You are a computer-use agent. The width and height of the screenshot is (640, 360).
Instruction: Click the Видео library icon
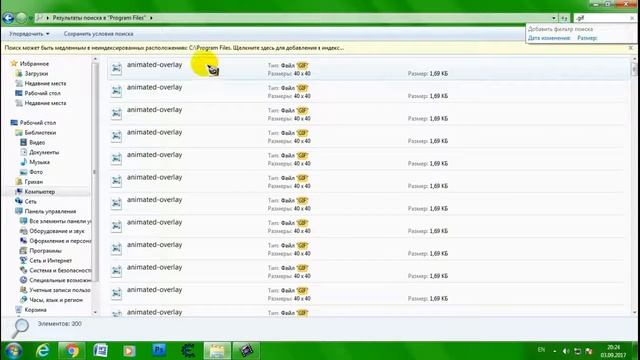(x=23, y=142)
